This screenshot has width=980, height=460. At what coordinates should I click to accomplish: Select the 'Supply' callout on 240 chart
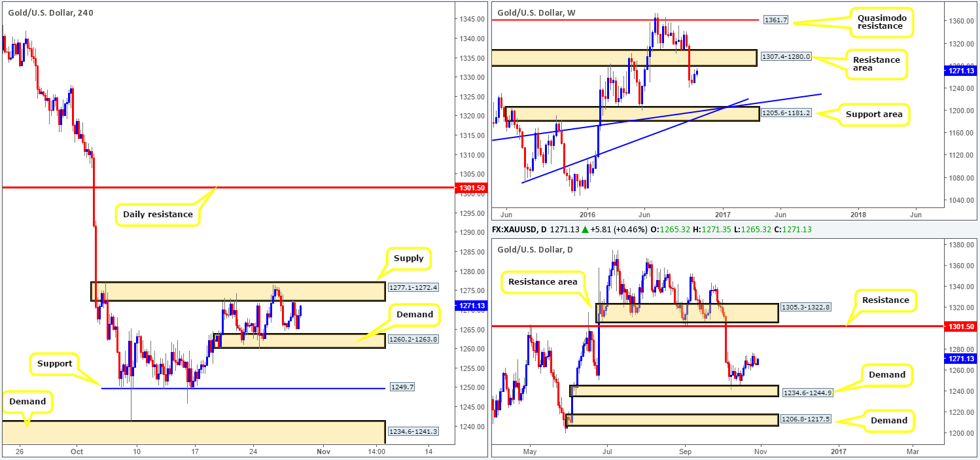[x=409, y=258]
